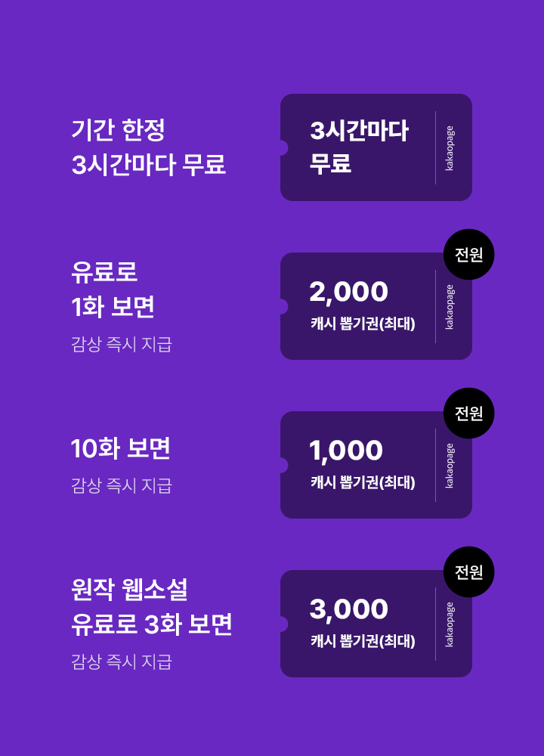Tap the 3,000 cash amount on the coupon
Image resolution: width=544 pixels, height=756 pixels.
pos(348,609)
